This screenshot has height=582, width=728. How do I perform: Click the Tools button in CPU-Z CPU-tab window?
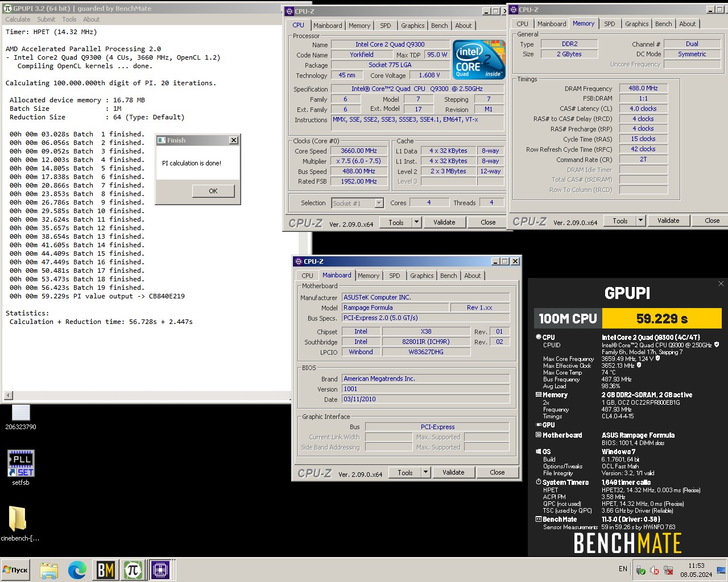(396, 222)
